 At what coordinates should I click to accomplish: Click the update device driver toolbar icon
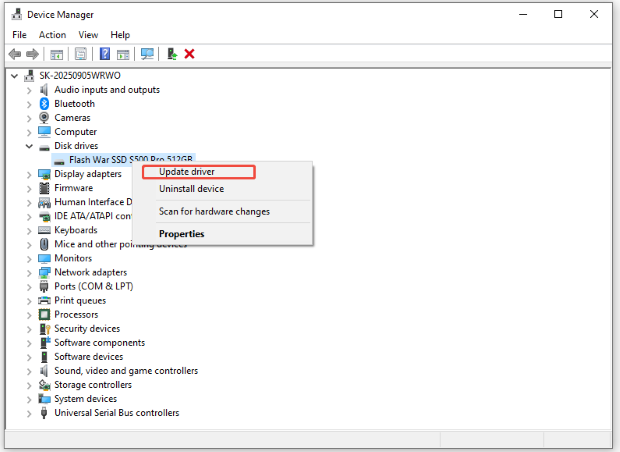(171, 54)
